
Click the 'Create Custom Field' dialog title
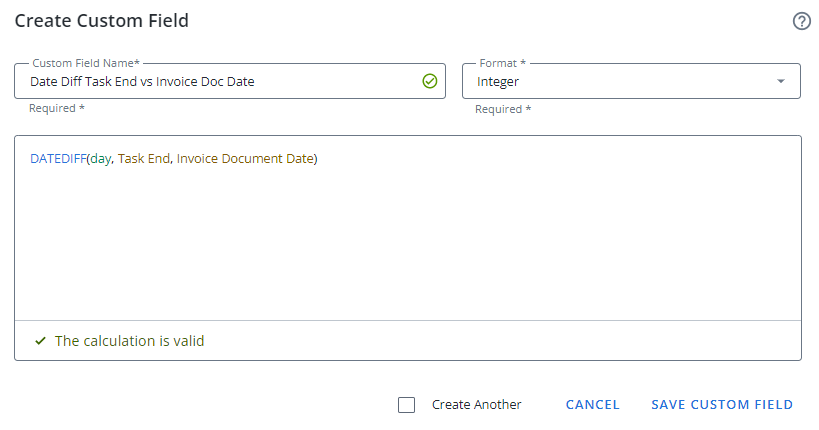point(101,21)
